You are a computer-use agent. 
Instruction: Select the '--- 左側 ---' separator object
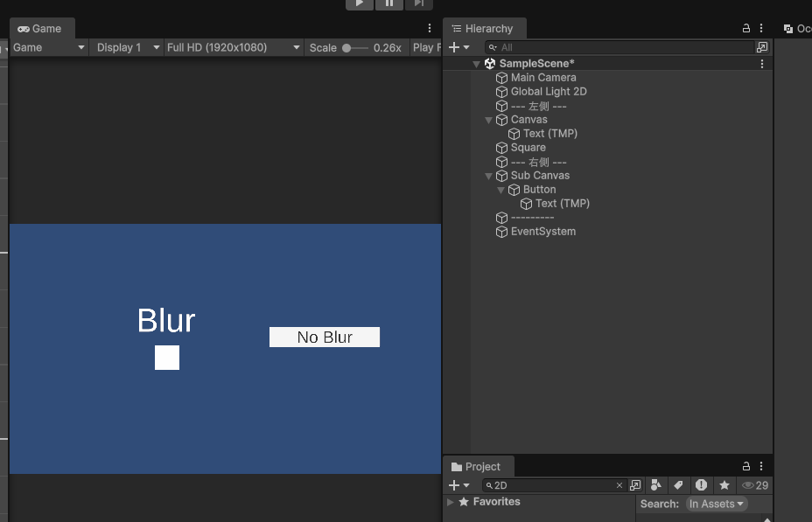pyautogui.click(x=539, y=106)
